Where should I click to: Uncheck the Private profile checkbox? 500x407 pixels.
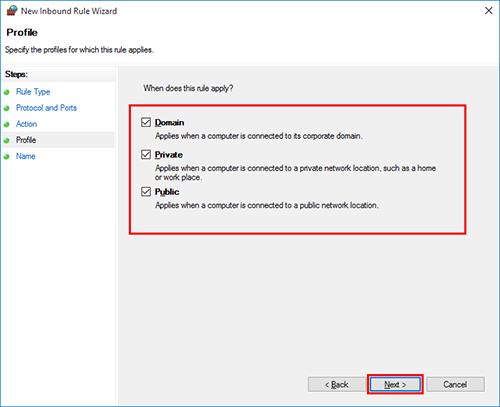(x=146, y=155)
